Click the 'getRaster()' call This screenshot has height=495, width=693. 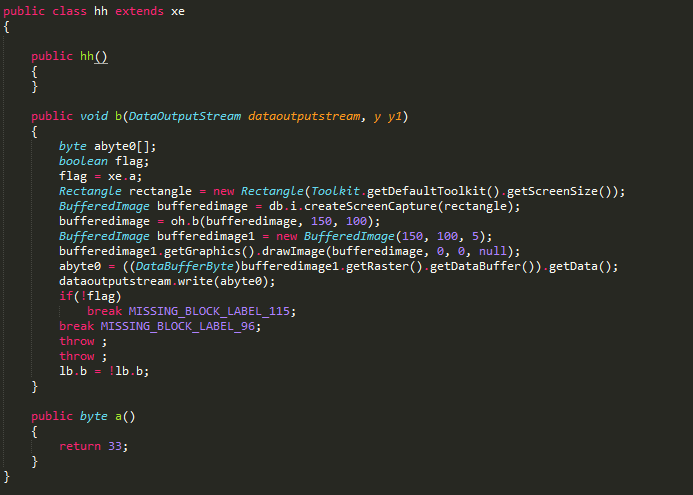384,267
